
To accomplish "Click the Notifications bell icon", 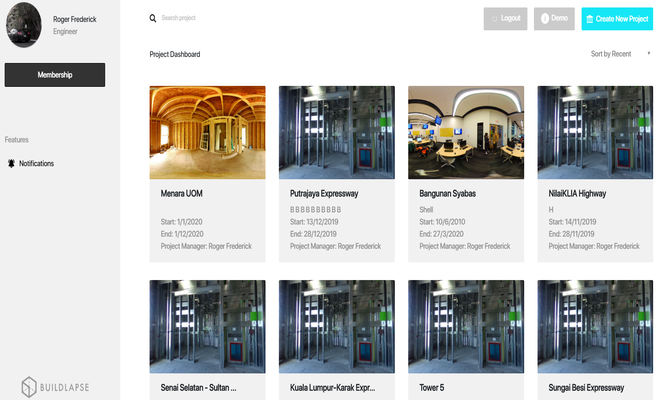I will 12,163.
